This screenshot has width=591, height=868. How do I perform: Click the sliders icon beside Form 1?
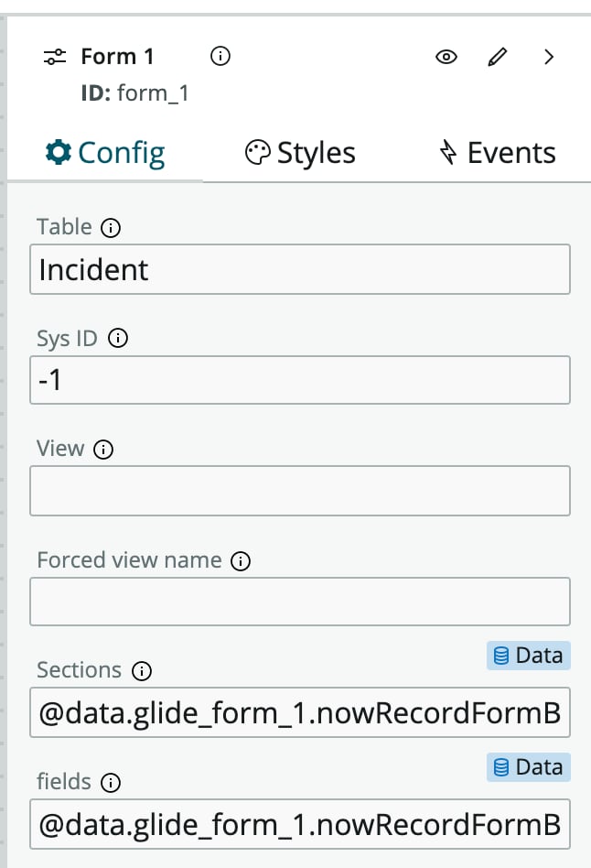pos(55,57)
